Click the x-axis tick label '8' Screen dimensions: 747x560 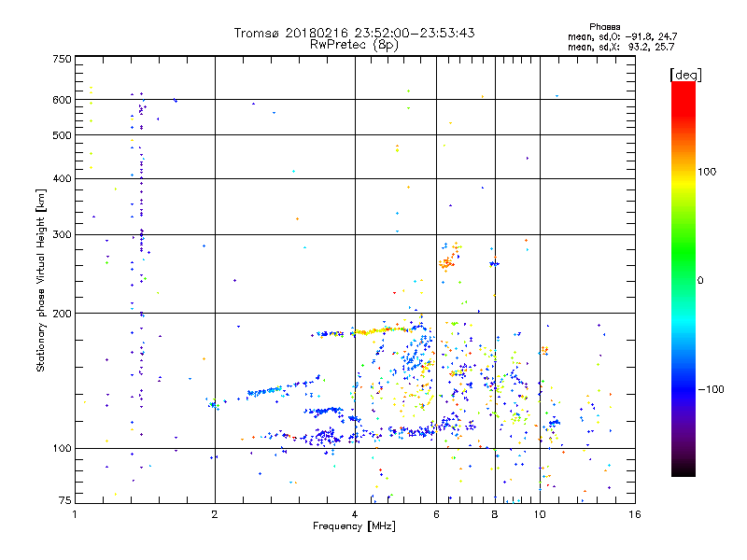point(495,514)
